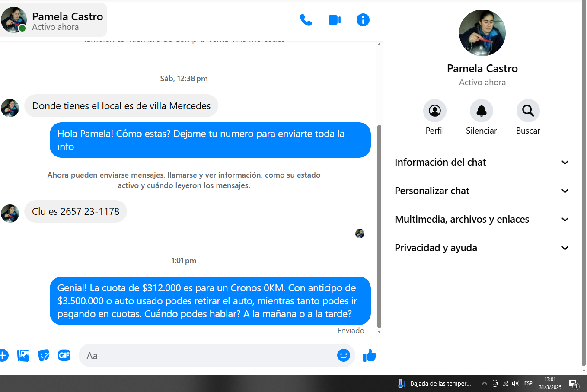
Task: Open the plus more-actions menu
Action: [3, 355]
